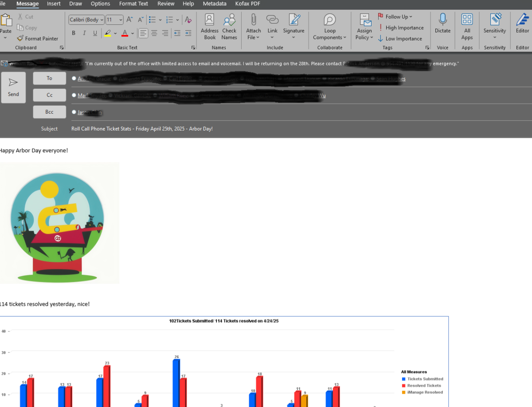
Task: Click the Paste clipboard icon
Action: click(6, 21)
